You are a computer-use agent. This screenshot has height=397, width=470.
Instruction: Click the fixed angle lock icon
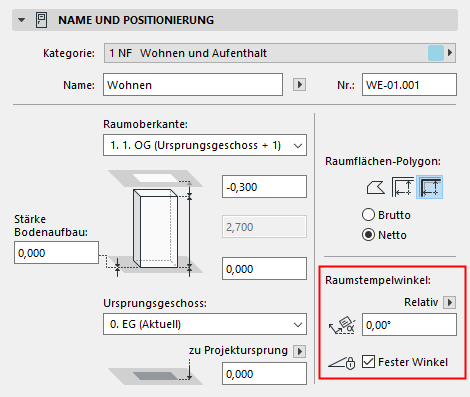pyautogui.click(x=342, y=362)
